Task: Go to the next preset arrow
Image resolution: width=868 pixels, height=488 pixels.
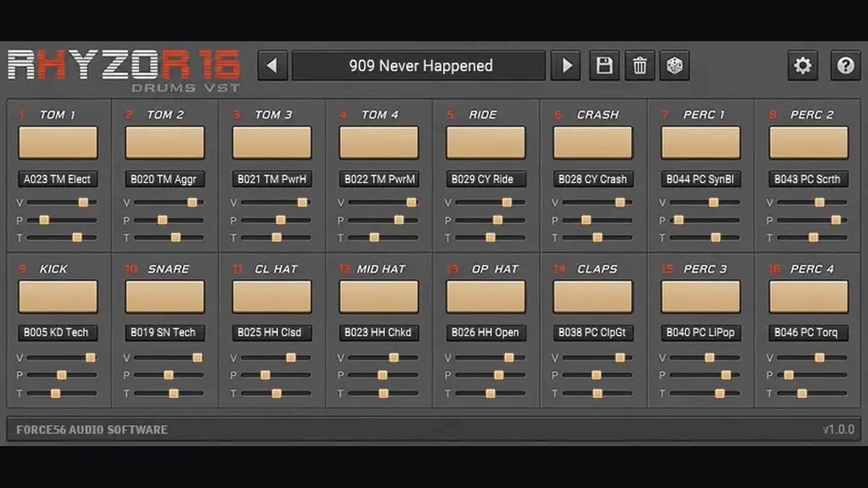Action: point(566,66)
